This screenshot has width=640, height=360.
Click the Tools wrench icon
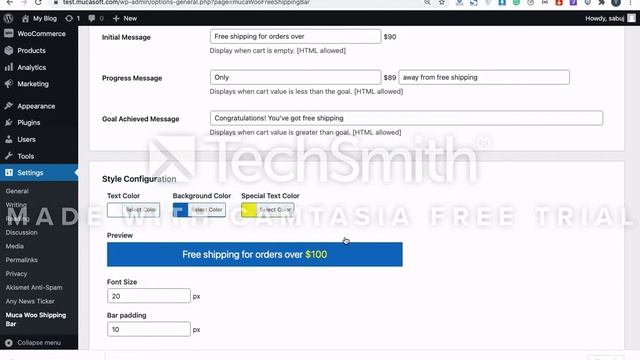[9, 156]
